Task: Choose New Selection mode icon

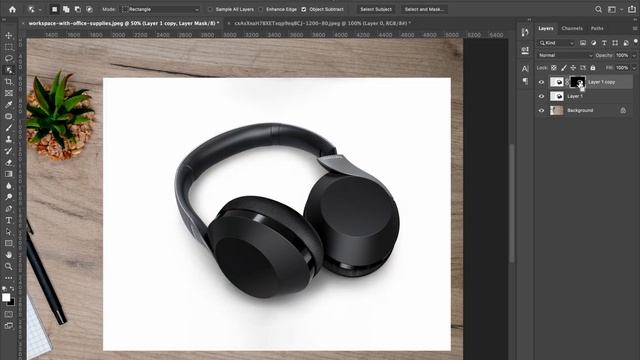Action: 54,9
